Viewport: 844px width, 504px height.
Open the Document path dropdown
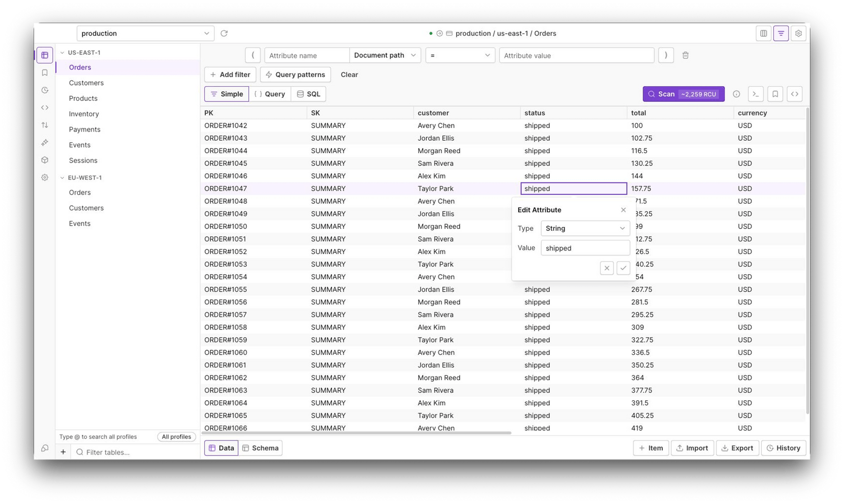click(x=385, y=55)
